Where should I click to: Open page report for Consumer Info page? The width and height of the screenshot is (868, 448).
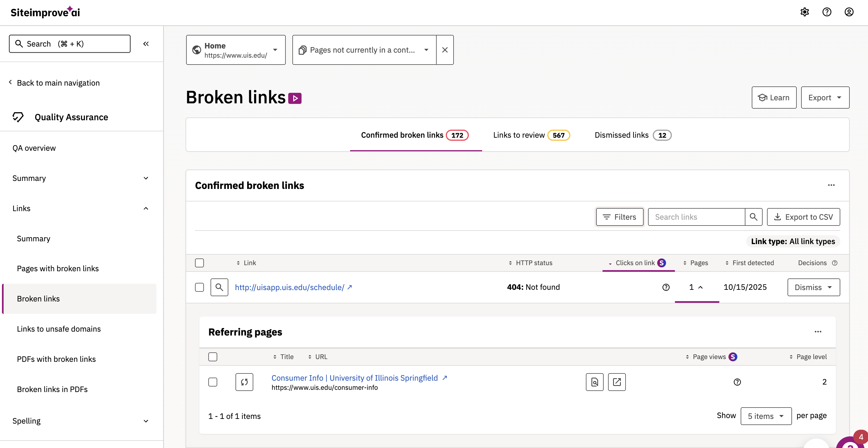(594, 382)
